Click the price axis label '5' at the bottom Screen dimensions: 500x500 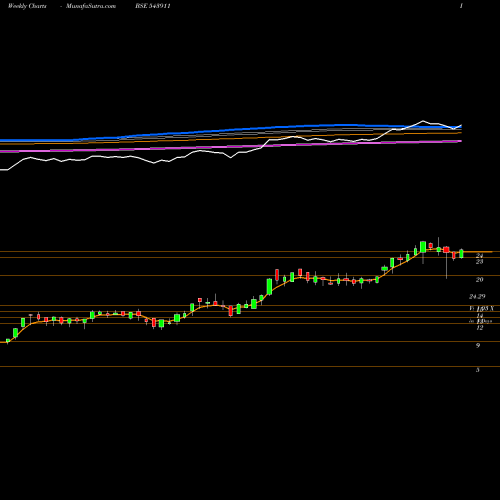pyautogui.click(x=478, y=370)
